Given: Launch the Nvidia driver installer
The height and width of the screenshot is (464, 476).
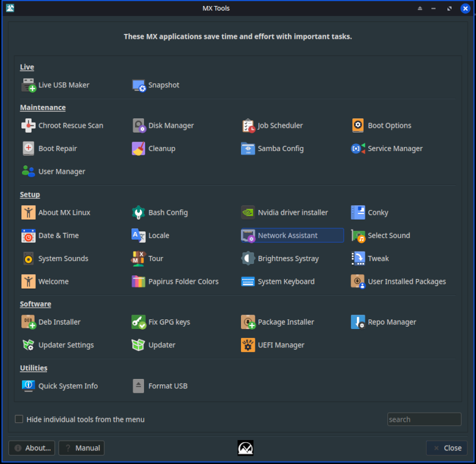Looking at the screenshot, I should (x=293, y=212).
